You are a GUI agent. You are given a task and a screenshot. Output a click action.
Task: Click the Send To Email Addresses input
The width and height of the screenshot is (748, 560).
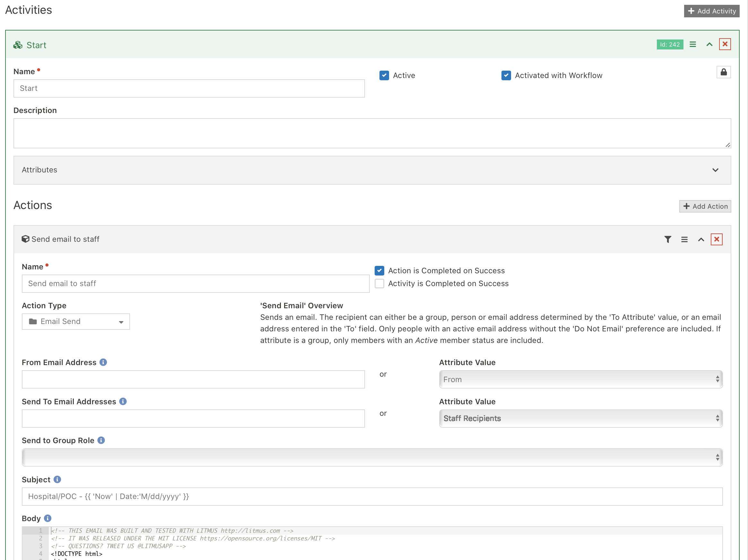(x=193, y=419)
